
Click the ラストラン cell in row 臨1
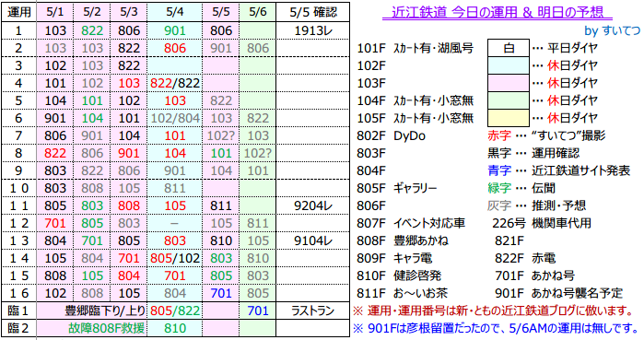click(x=313, y=311)
